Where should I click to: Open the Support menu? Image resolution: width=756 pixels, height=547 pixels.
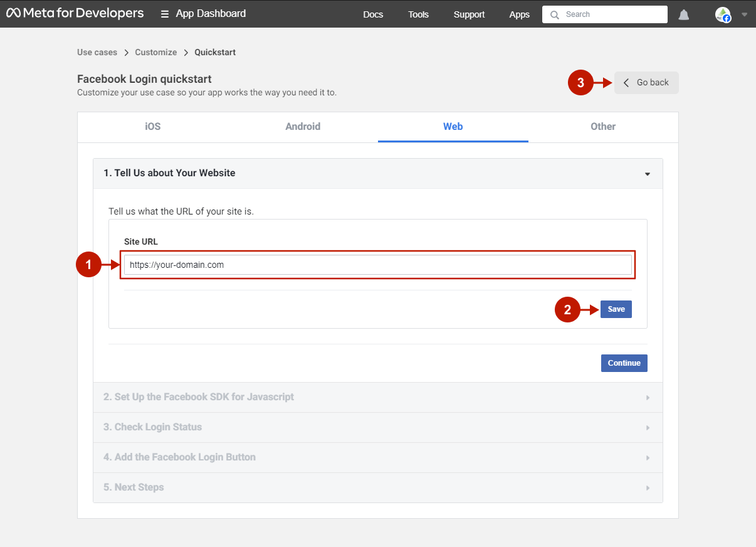(470, 14)
